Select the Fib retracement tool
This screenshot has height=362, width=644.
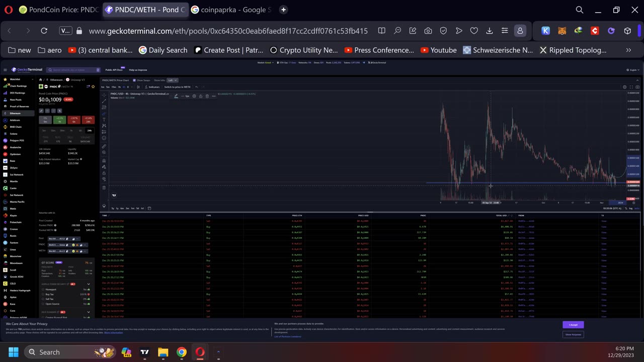[104, 107]
